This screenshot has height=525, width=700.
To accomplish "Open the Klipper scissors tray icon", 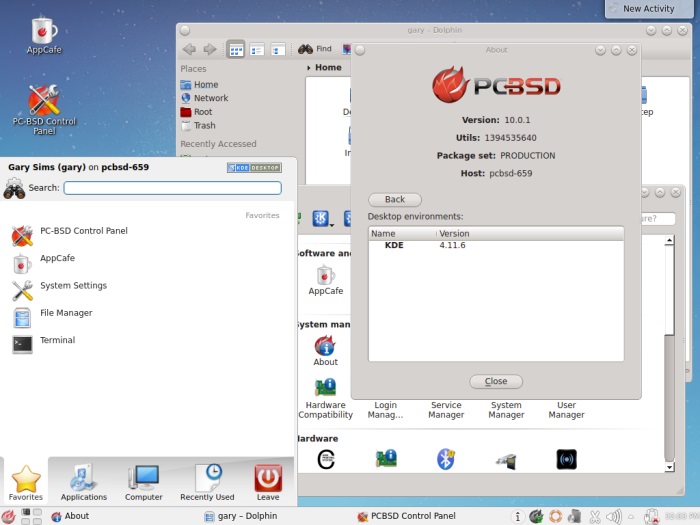I will pyautogui.click(x=595, y=517).
